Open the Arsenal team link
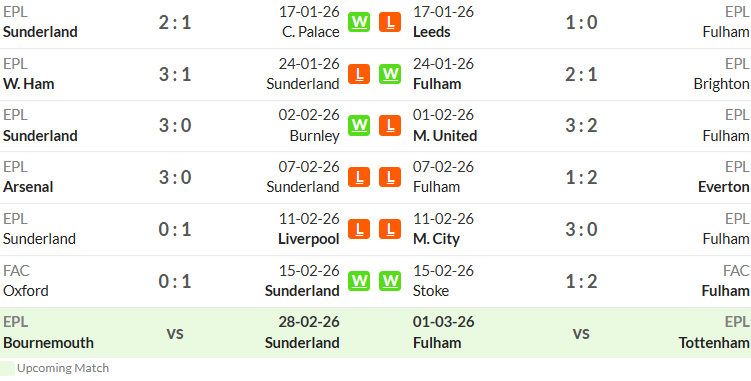This screenshot has width=751, height=381. point(28,187)
